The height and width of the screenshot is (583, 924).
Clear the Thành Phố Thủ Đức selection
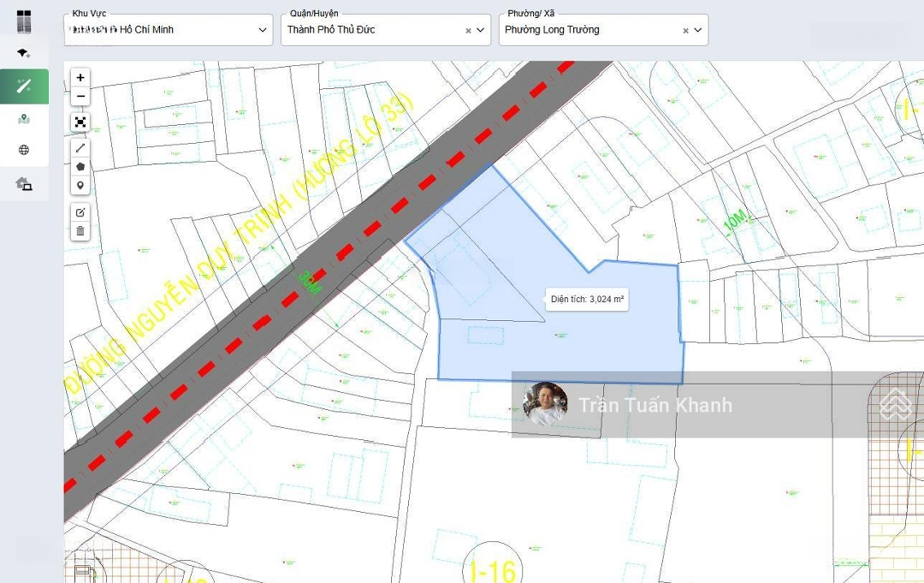point(468,31)
